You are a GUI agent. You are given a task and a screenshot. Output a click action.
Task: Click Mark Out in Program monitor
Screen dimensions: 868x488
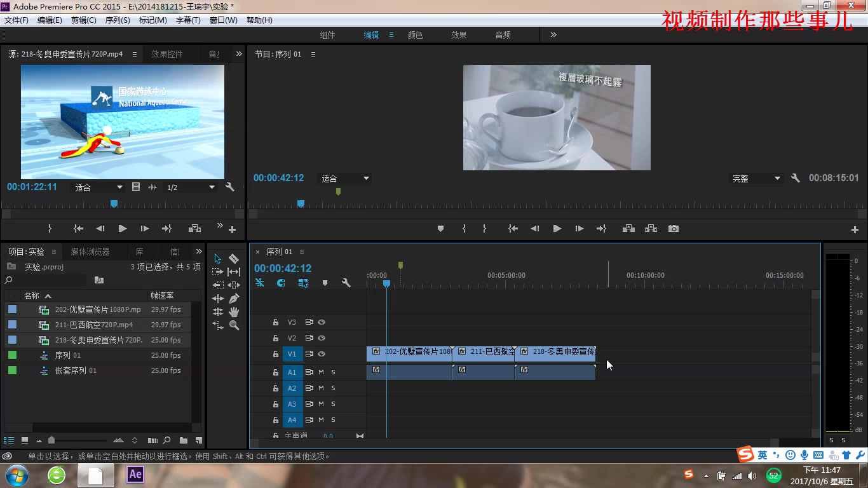click(484, 229)
